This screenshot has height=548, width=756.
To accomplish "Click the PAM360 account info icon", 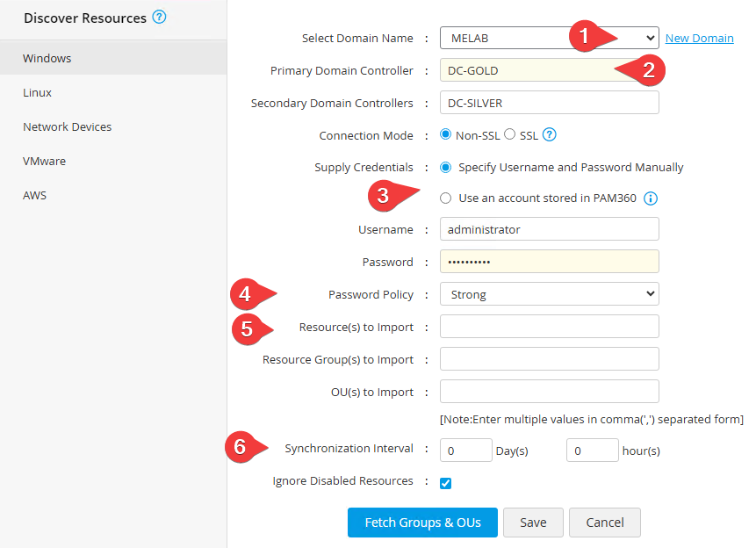I will [x=651, y=198].
